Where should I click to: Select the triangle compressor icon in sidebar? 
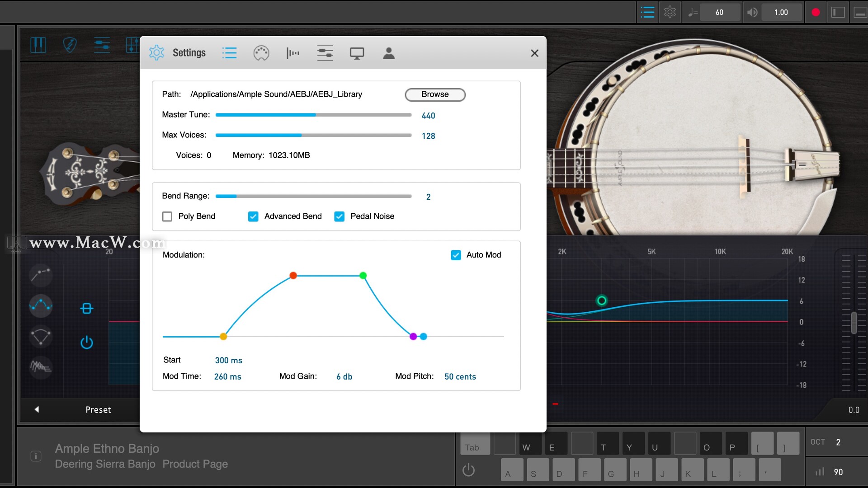pos(41,337)
